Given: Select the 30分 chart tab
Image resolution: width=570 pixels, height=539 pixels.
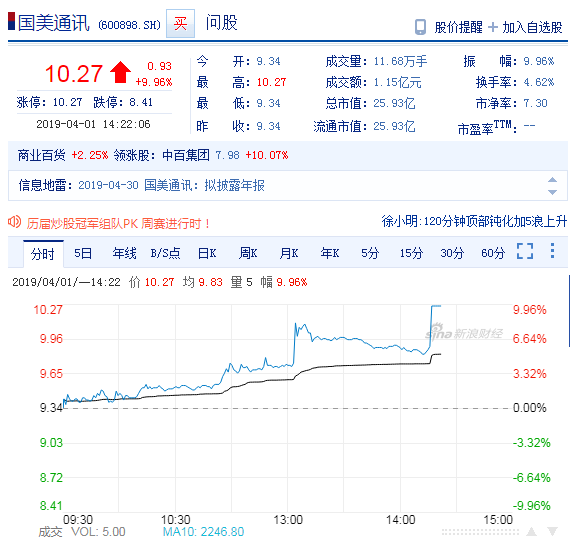Looking at the screenshot, I should (x=452, y=253).
